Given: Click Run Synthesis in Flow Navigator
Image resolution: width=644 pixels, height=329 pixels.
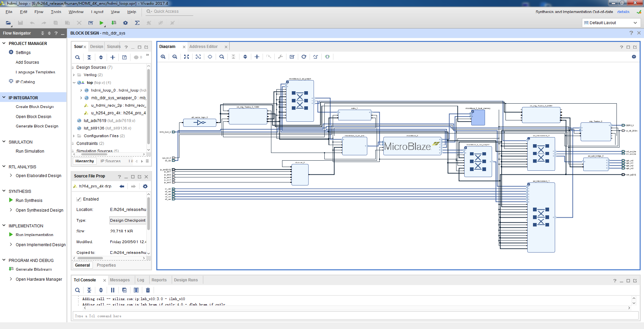Looking at the screenshot, I should pos(29,201).
